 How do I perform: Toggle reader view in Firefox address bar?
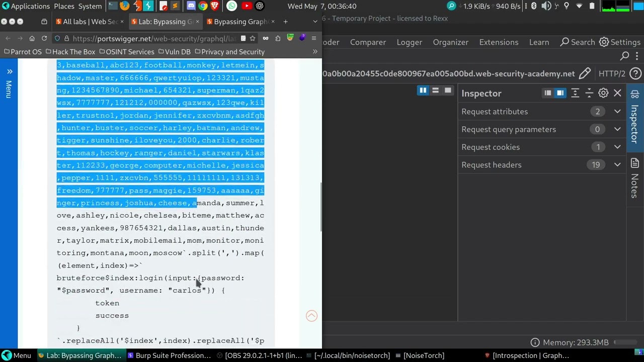[243, 38]
